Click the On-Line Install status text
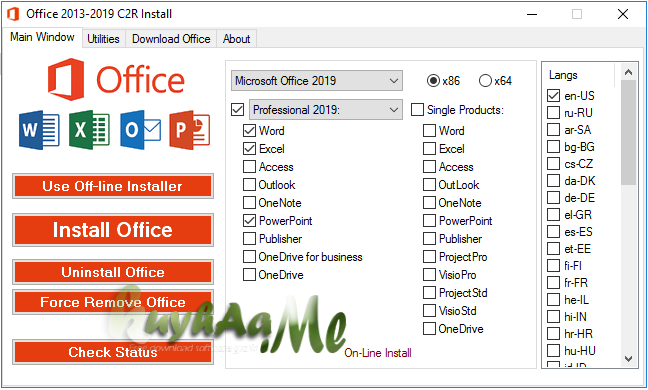 [x=378, y=353]
